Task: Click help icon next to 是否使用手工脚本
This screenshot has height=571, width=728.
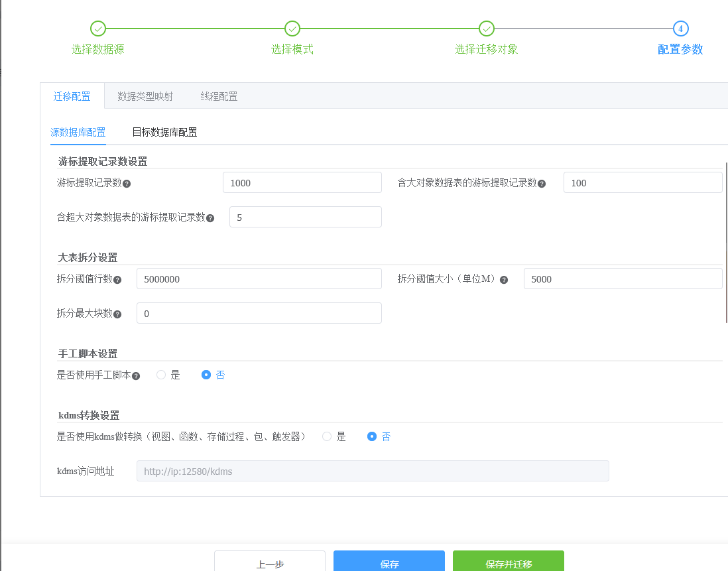Action: pyautogui.click(x=136, y=376)
